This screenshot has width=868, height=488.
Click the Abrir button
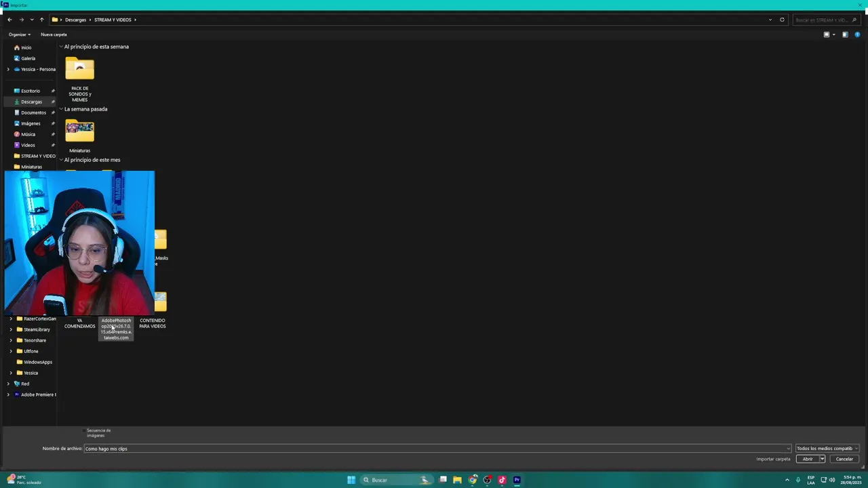click(807, 460)
